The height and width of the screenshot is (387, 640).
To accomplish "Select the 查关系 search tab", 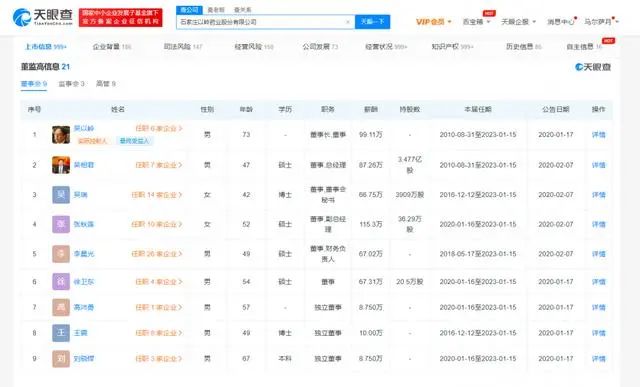I will click(x=242, y=9).
